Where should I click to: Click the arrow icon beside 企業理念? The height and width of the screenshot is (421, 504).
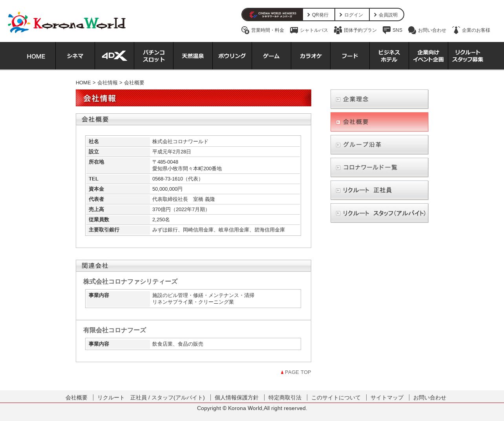(338, 100)
